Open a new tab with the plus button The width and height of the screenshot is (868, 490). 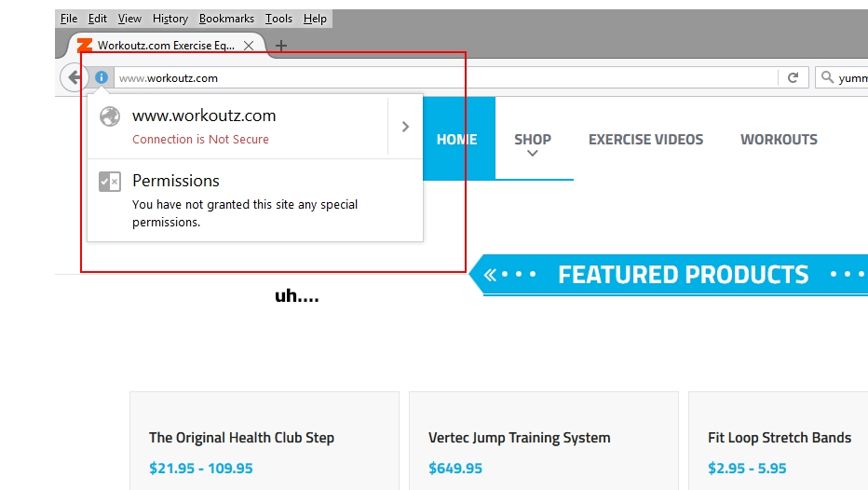(281, 46)
